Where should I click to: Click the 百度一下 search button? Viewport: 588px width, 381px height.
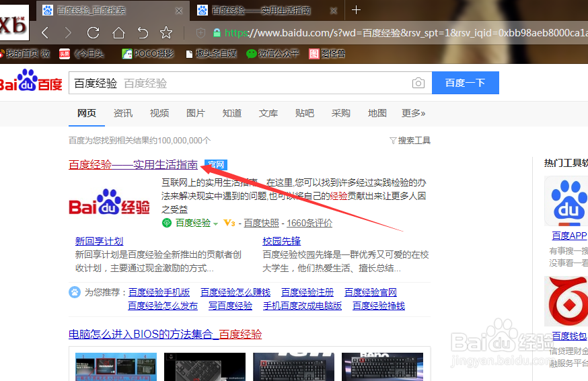point(466,83)
